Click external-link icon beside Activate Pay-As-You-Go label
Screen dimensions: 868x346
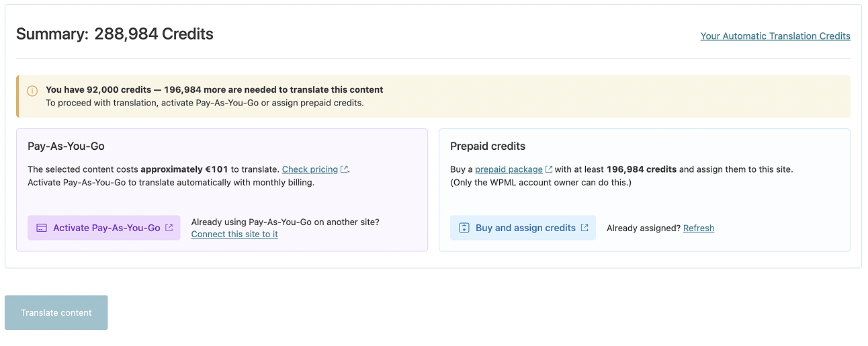(169, 228)
